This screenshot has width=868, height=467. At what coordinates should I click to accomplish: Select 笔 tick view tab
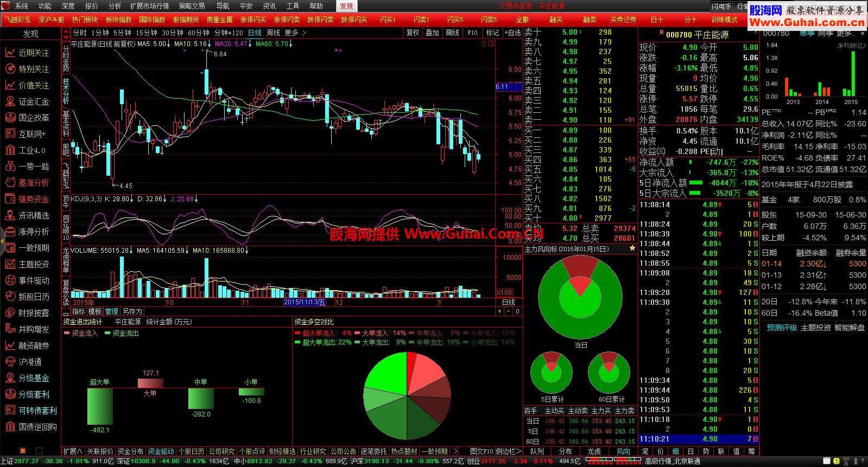pos(645,451)
